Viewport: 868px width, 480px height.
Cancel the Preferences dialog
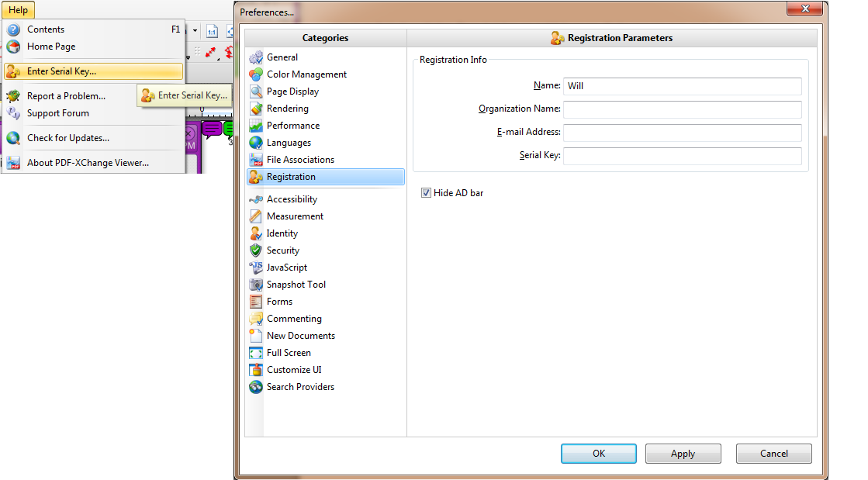774,454
